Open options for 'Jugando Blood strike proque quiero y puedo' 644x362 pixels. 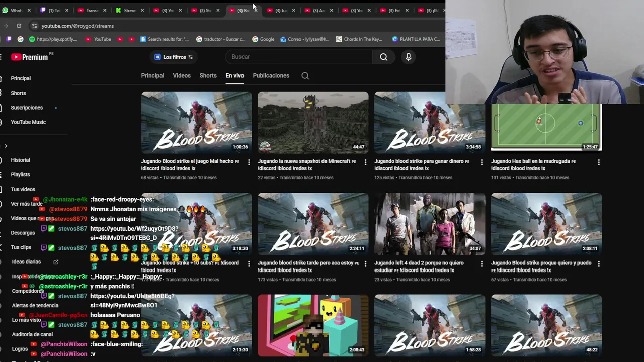point(599,264)
